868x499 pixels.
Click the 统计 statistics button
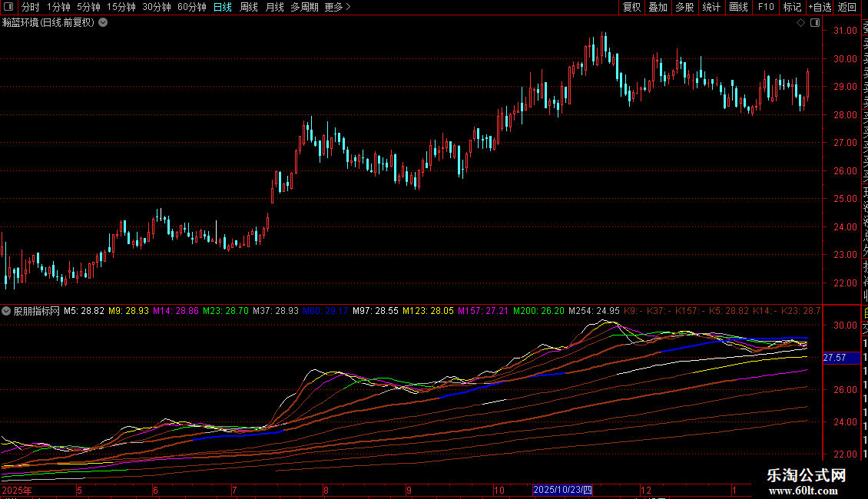coord(711,7)
